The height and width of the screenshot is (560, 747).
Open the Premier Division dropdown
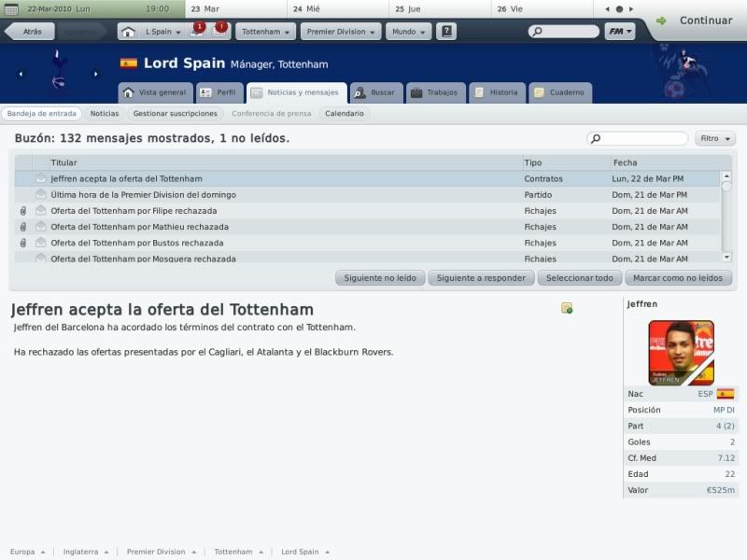coord(341,32)
